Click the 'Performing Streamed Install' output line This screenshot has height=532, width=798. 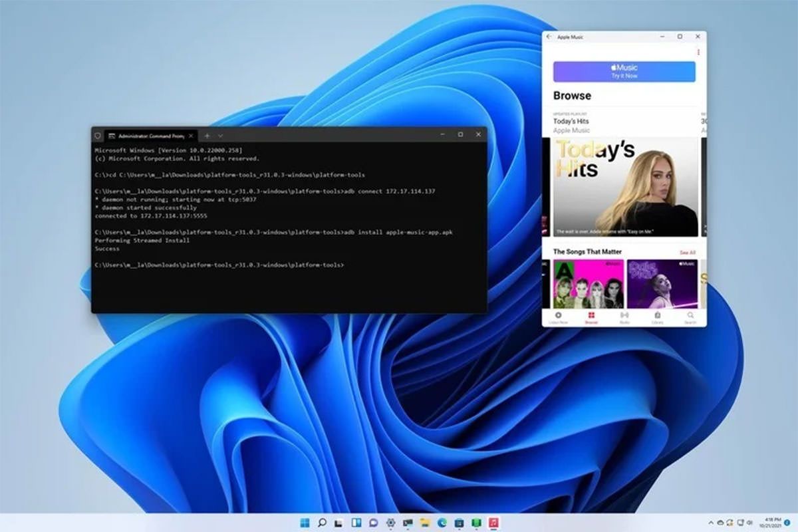[x=142, y=240]
